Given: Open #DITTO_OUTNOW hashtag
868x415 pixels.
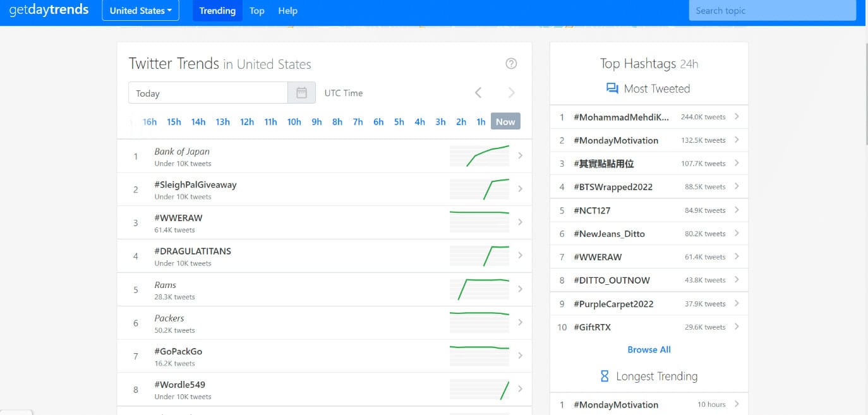Looking at the screenshot, I should tap(612, 280).
